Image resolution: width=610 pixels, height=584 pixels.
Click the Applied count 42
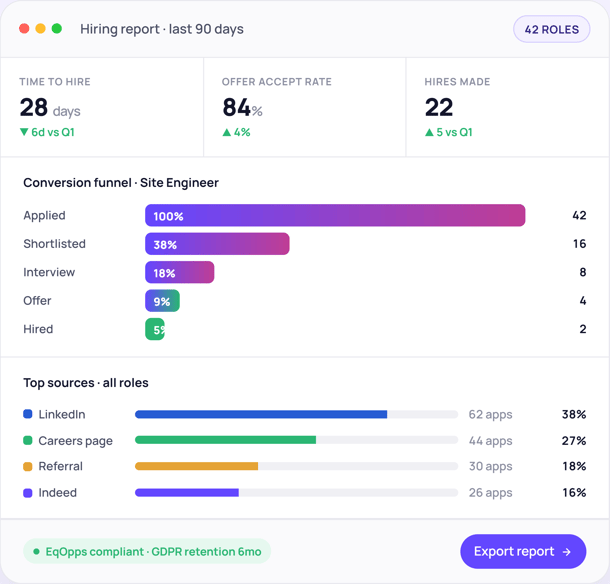click(579, 215)
